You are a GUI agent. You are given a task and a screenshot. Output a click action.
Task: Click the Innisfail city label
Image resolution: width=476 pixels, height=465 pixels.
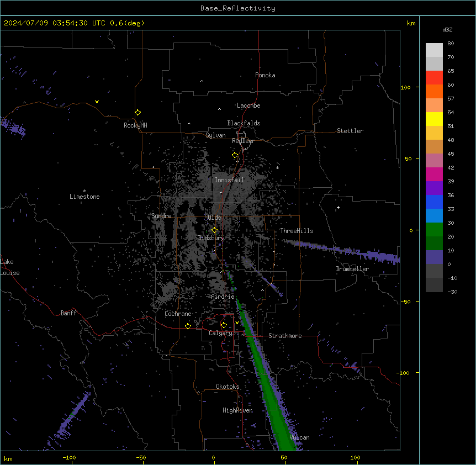(x=229, y=180)
